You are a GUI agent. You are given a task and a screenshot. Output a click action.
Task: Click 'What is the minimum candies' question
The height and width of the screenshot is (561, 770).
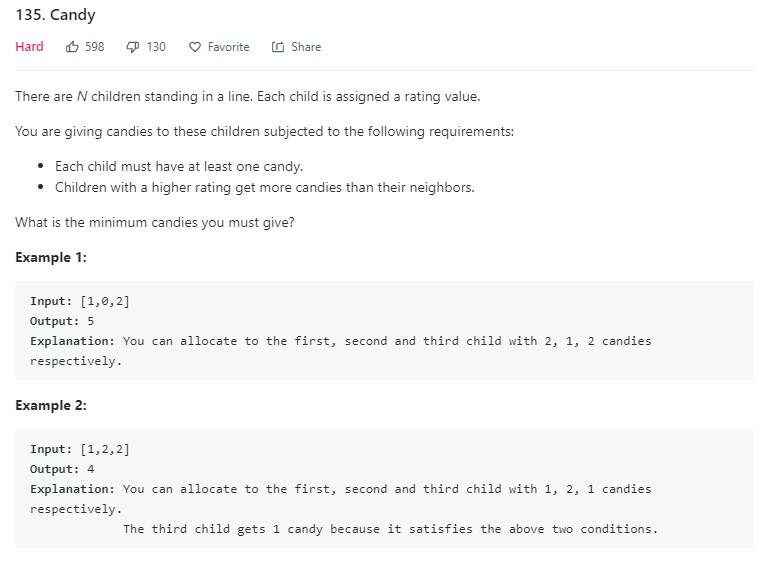point(155,223)
